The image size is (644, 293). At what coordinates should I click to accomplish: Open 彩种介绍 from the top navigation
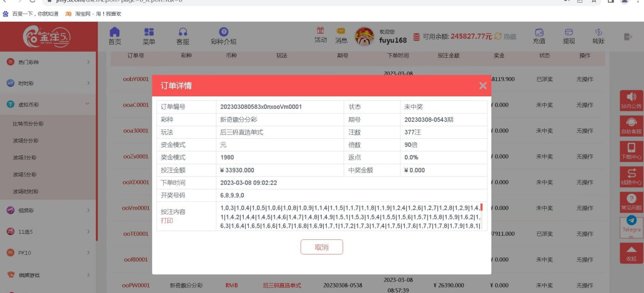[223, 35]
